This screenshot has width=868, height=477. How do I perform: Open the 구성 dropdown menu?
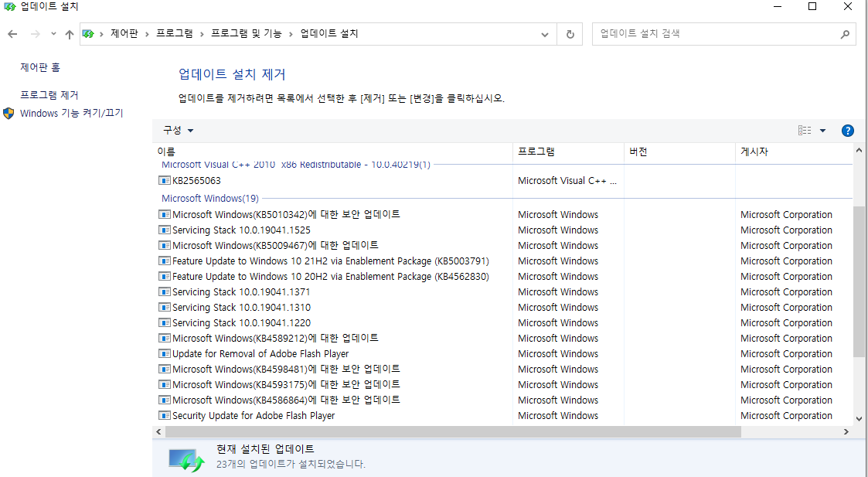click(x=178, y=130)
